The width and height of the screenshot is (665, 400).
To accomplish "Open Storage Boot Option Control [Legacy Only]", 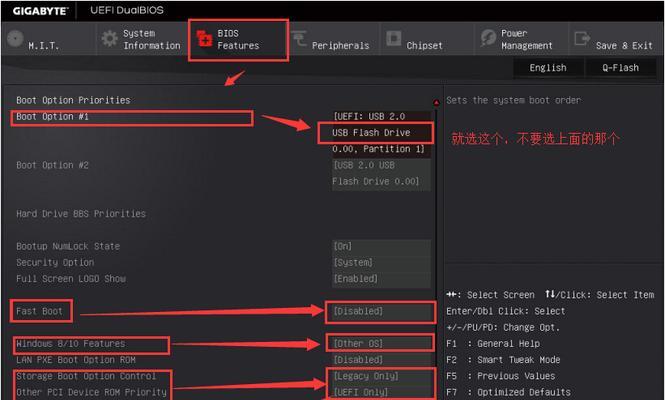I will 381,376.
